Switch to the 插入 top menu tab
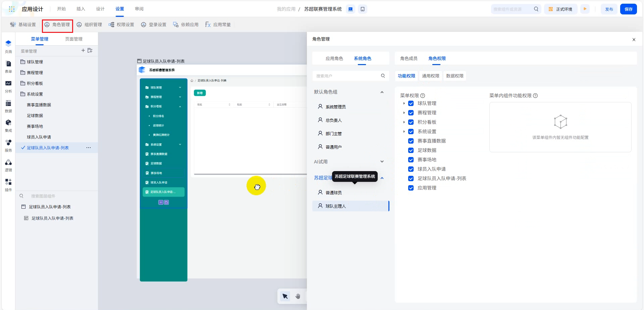 [81, 9]
